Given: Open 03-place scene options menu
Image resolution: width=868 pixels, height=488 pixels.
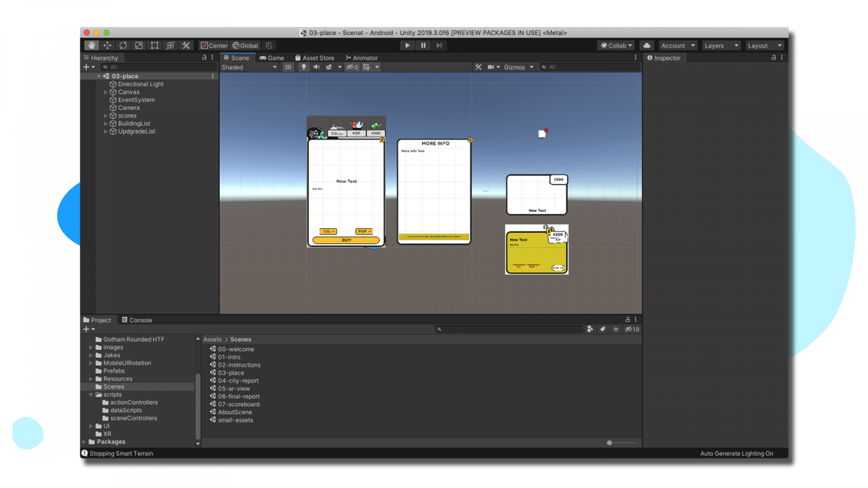Looking at the screenshot, I should point(213,76).
